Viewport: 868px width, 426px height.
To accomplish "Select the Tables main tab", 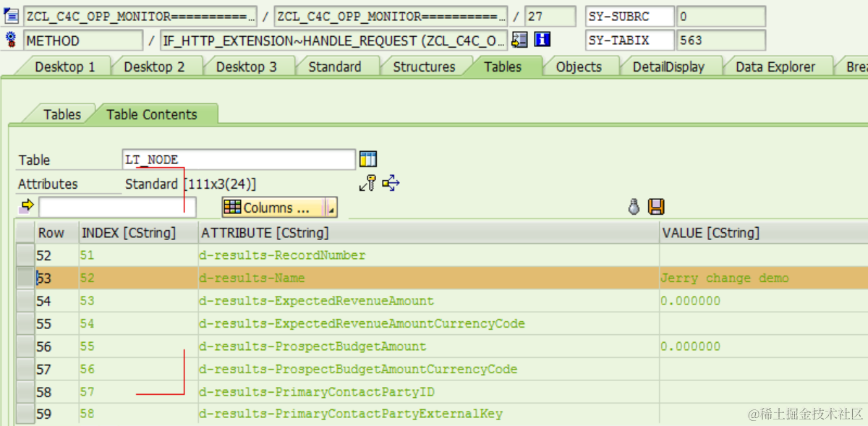I will [503, 67].
